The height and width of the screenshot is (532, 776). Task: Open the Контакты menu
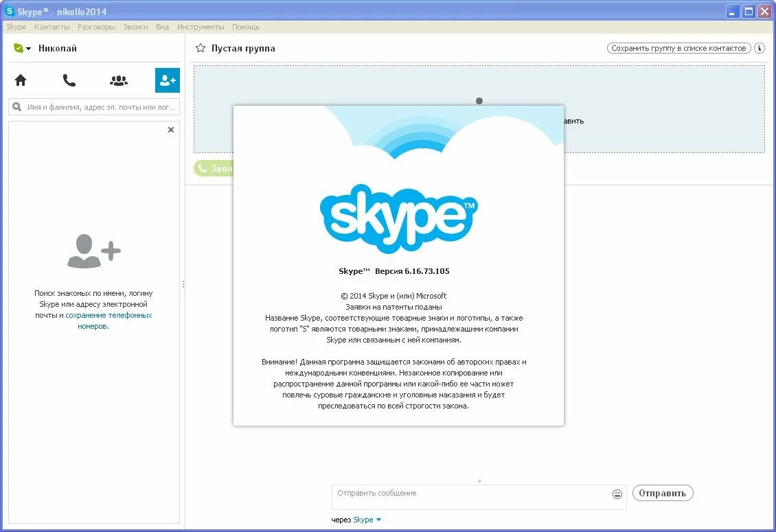click(x=52, y=27)
